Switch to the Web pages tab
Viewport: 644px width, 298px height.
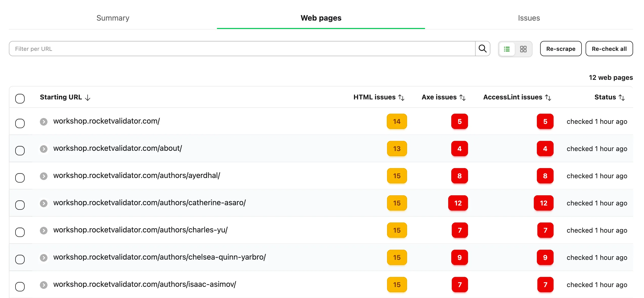(x=321, y=18)
